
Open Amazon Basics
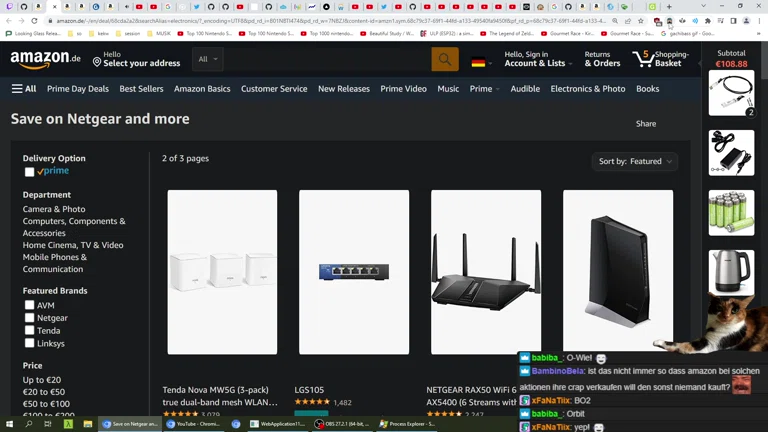point(202,89)
